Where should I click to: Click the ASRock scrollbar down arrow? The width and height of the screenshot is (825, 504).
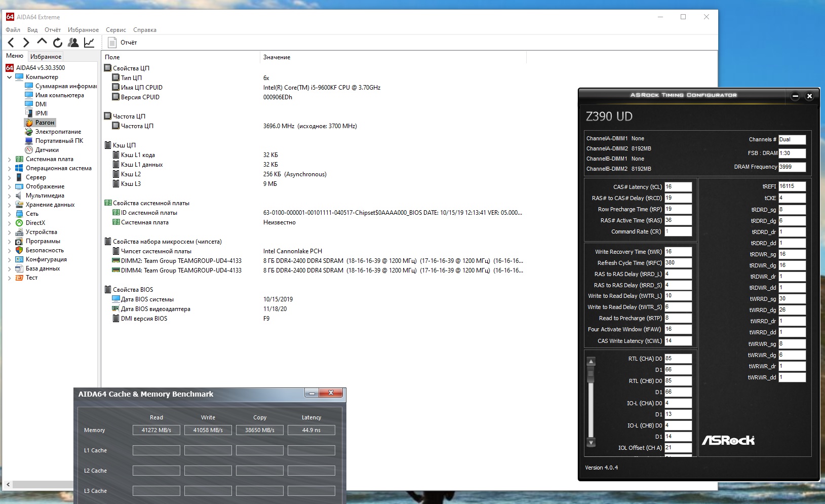click(x=591, y=442)
